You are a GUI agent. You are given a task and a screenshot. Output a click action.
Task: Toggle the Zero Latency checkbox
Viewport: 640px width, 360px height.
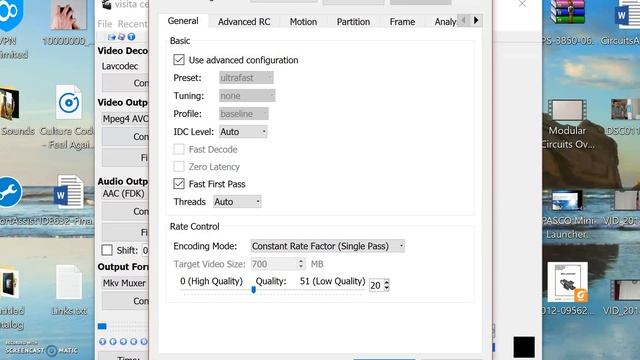coord(179,166)
